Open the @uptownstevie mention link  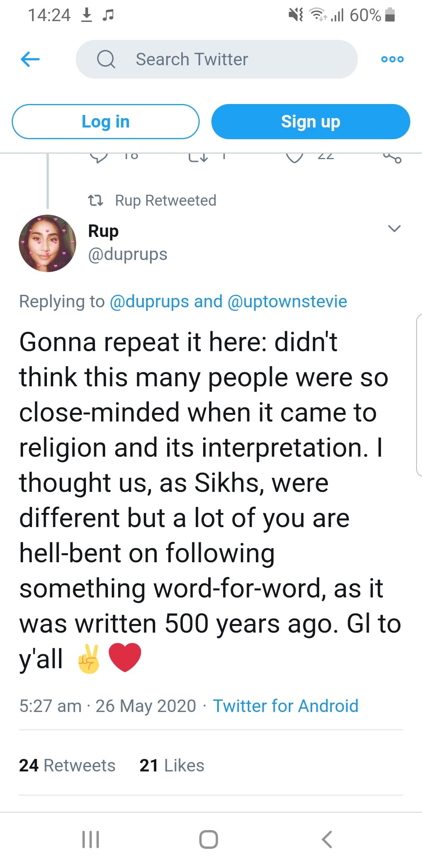(287, 301)
